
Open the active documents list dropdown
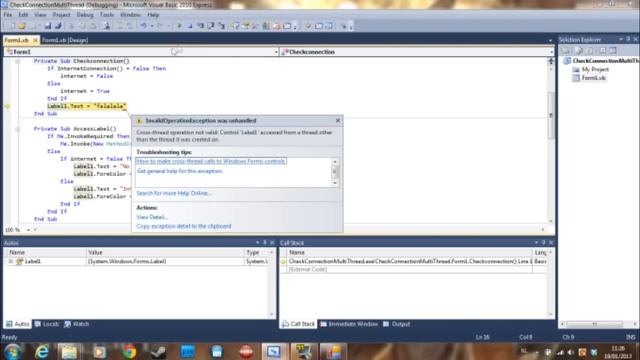click(550, 40)
